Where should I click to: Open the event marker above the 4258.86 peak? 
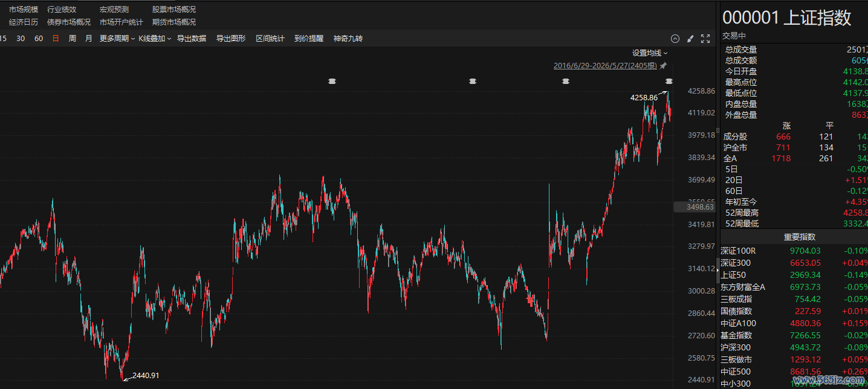click(x=669, y=81)
